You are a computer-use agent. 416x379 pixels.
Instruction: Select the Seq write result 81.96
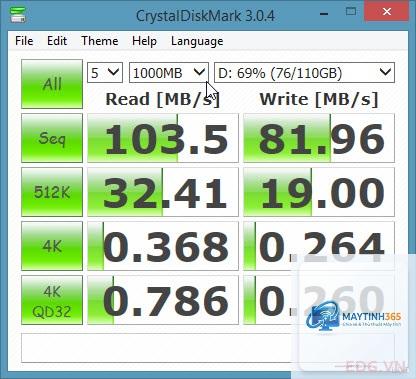[x=319, y=138]
